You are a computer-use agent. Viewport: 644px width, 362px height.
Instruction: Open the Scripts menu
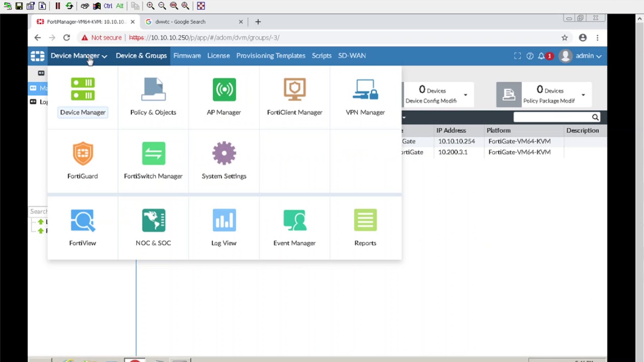(321, 56)
